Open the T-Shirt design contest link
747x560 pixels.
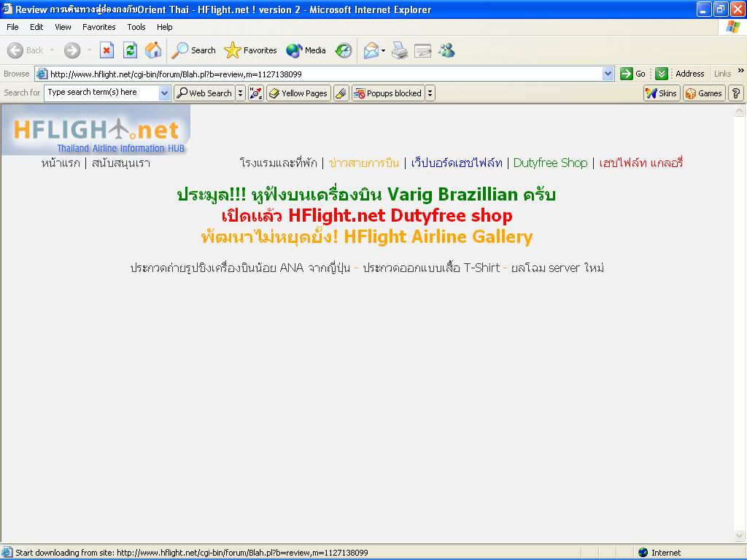click(x=431, y=268)
